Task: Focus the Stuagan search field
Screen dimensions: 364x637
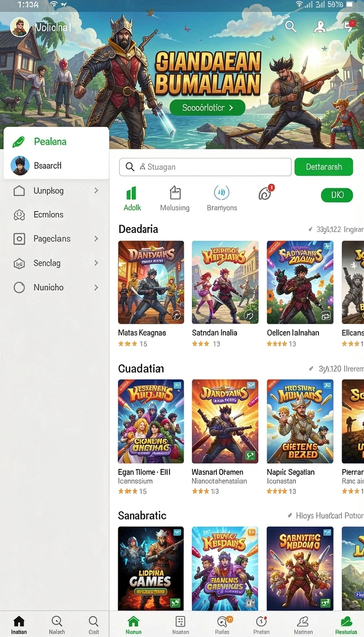Action: [x=205, y=167]
